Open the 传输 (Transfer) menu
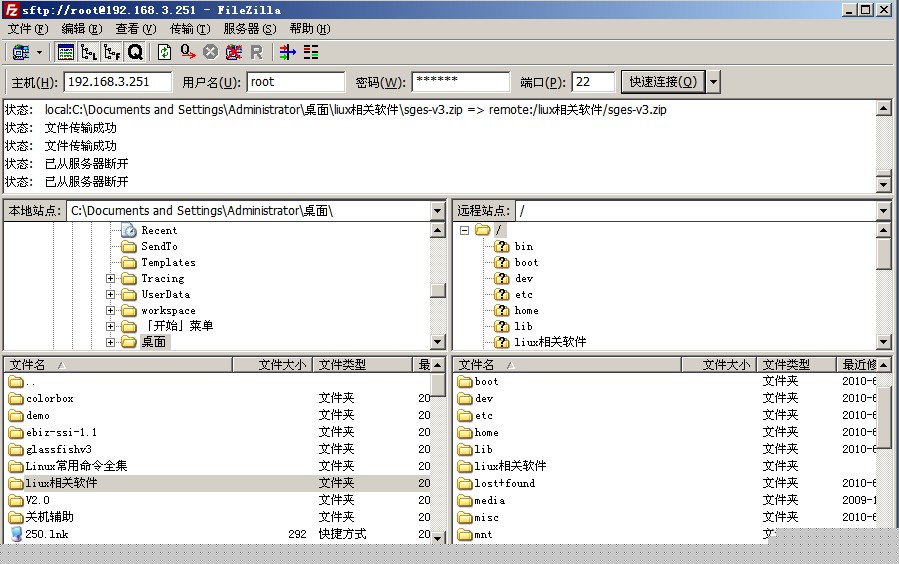 pyautogui.click(x=190, y=29)
